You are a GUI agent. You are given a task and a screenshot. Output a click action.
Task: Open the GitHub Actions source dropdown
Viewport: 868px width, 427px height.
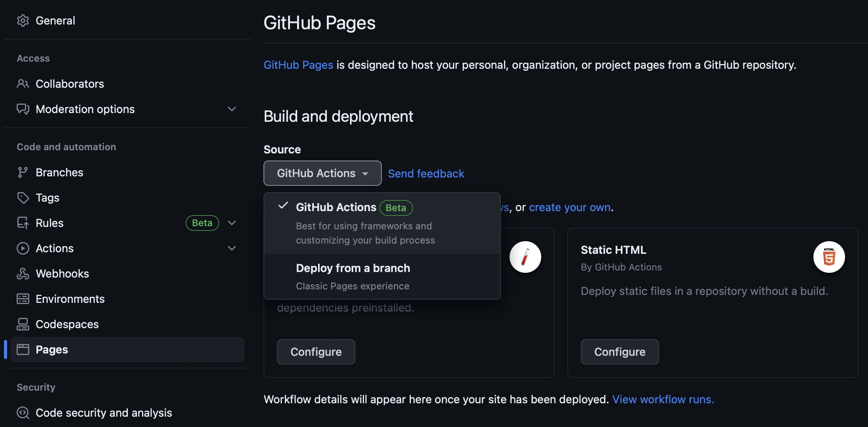(x=322, y=173)
